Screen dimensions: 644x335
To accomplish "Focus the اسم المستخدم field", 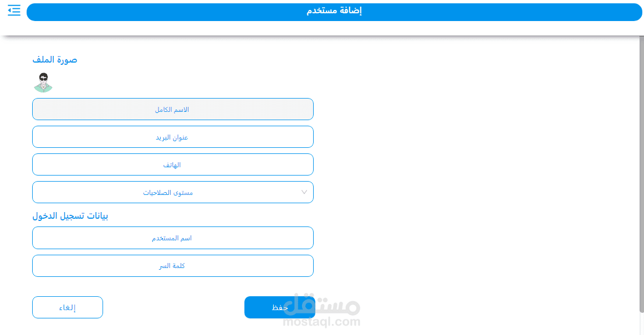I will 172,238.
